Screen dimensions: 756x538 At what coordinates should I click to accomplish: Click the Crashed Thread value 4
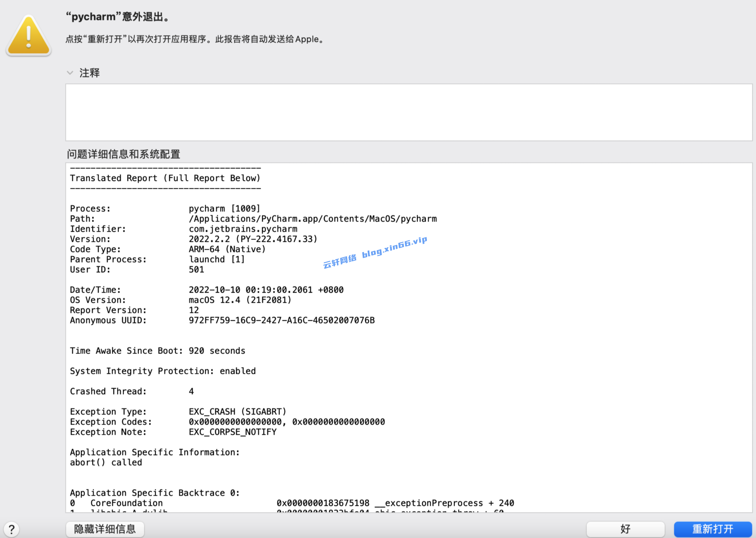(x=191, y=392)
